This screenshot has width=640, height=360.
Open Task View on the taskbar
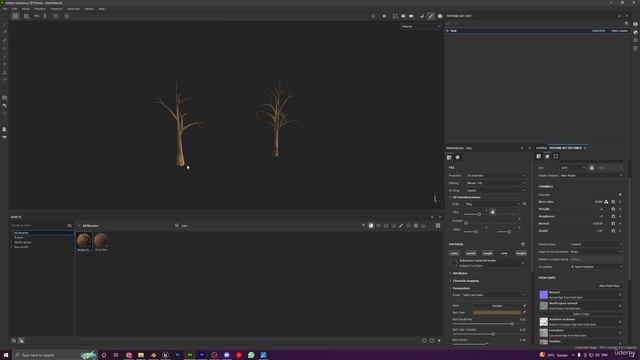(116, 355)
